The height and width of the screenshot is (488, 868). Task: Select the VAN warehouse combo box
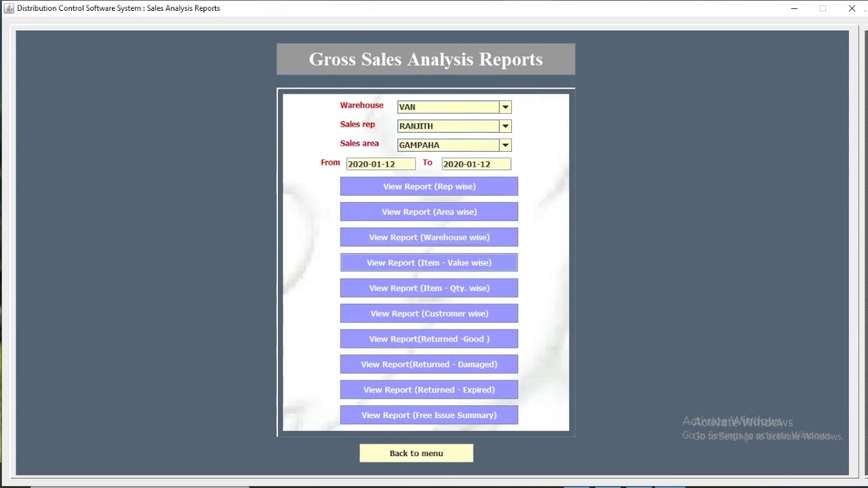pyautogui.click(x=454, y=107)
